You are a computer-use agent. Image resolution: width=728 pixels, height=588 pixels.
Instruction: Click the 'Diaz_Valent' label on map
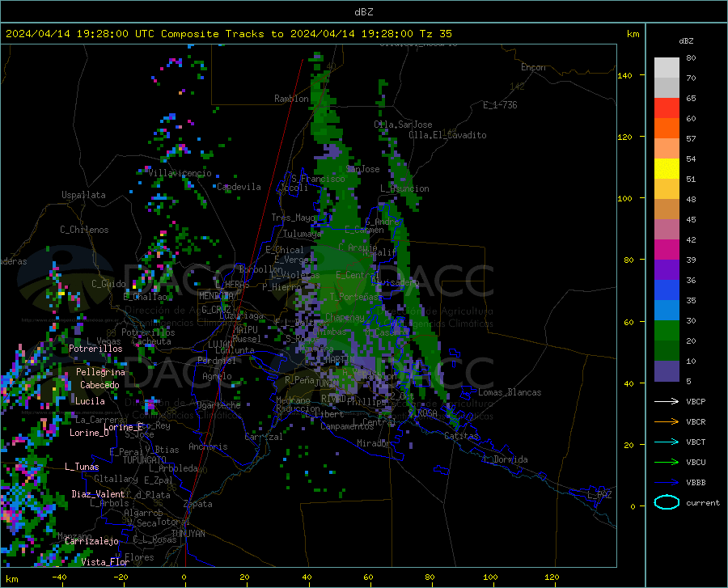[x=98, y=494]
